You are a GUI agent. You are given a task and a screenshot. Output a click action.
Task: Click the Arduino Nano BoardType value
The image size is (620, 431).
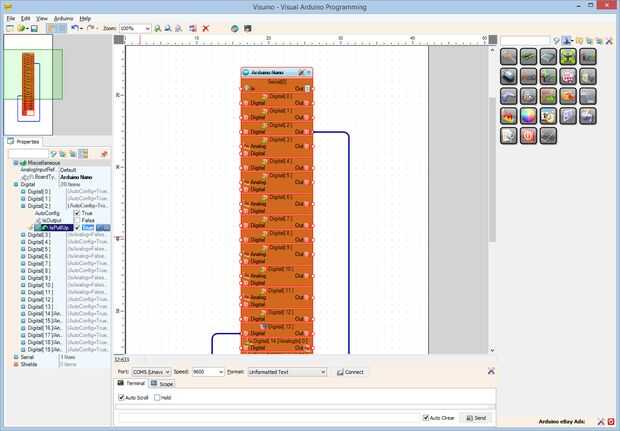(76, 177)
